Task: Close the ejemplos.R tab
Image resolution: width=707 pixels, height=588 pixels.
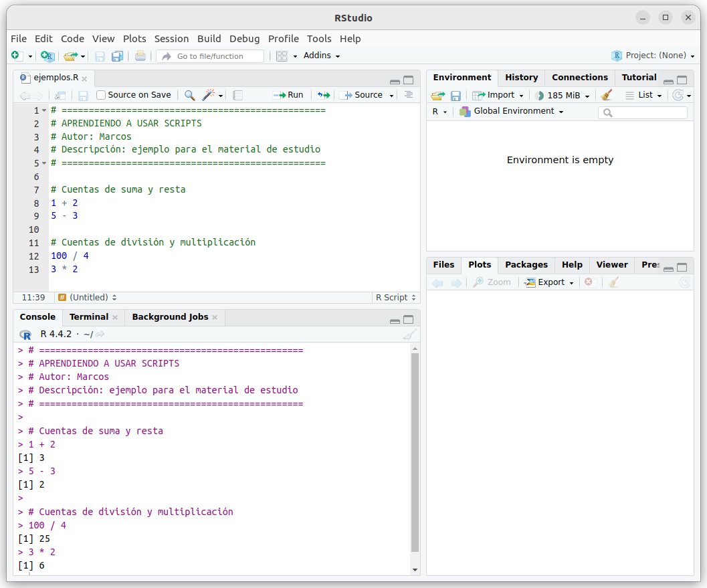Action: [x=84, y=79]
